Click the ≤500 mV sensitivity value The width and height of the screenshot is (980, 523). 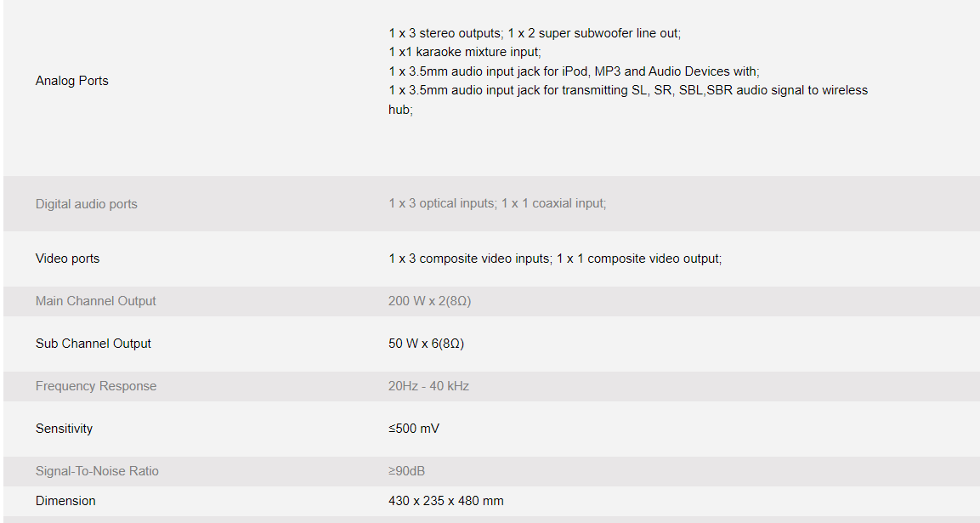pyautogui.click(x=414, y=429)
